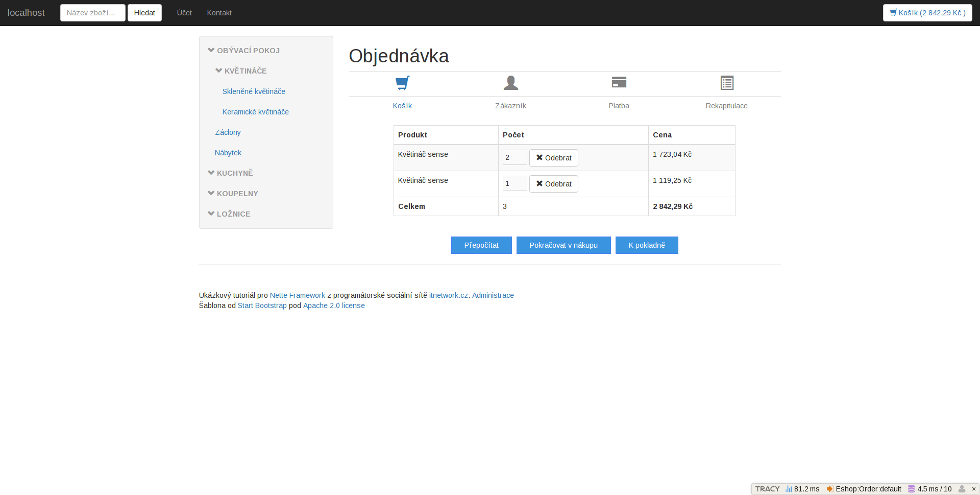
Task: Focus the product search input field
Action: (92, 13)
